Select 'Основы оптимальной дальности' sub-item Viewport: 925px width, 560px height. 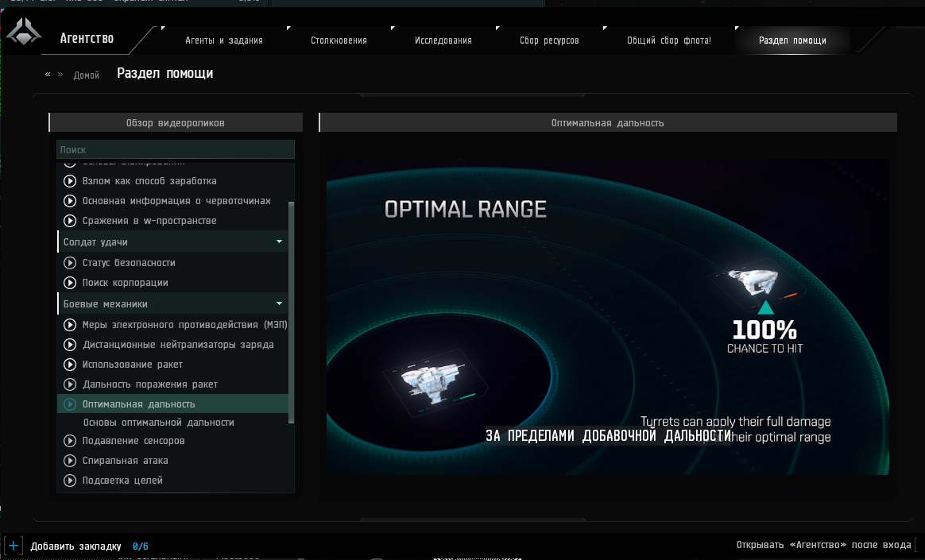159,423
